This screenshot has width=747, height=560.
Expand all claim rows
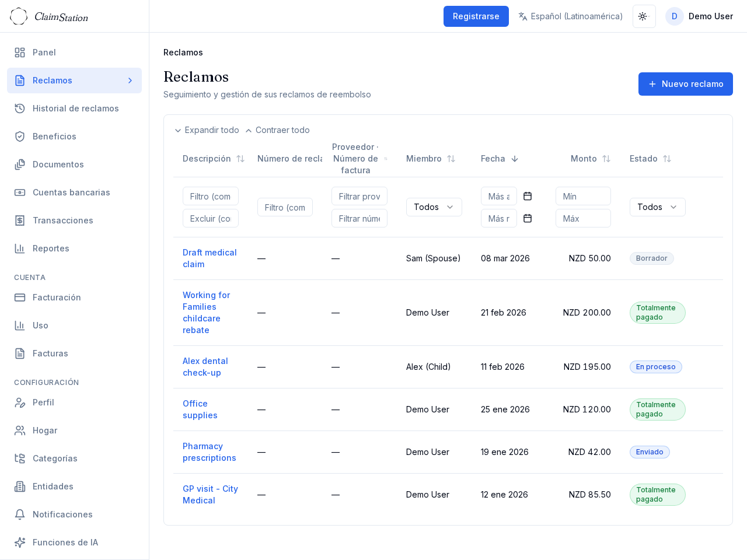click(207, 130)
